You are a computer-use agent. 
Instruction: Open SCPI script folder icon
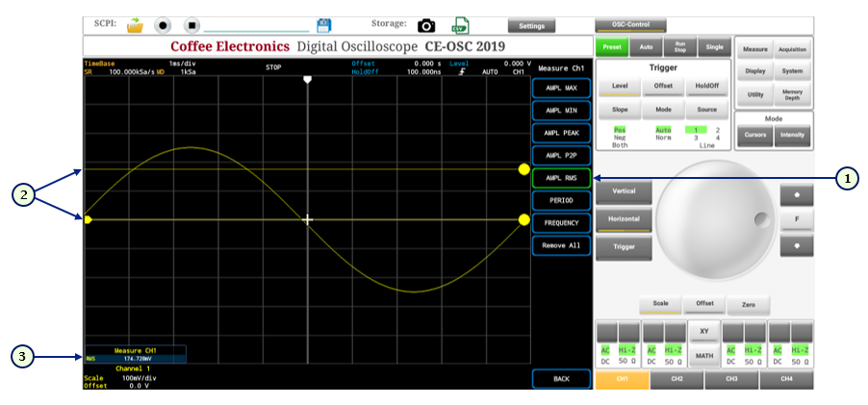[x=135, y=25]
